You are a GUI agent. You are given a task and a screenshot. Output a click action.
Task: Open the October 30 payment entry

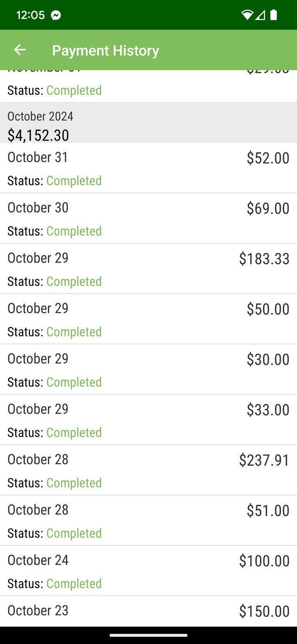(x=148, y=218)
